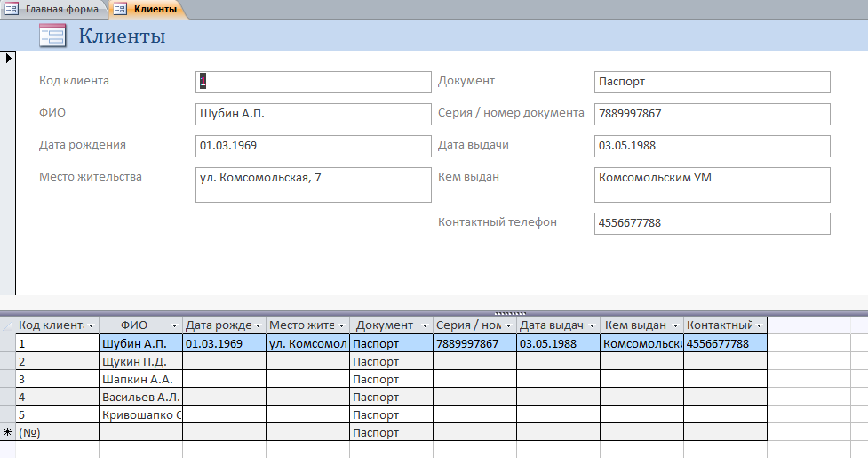
Task: Open the Дата выдачи column dropdown arrow
Action: [x=592, y=325]
